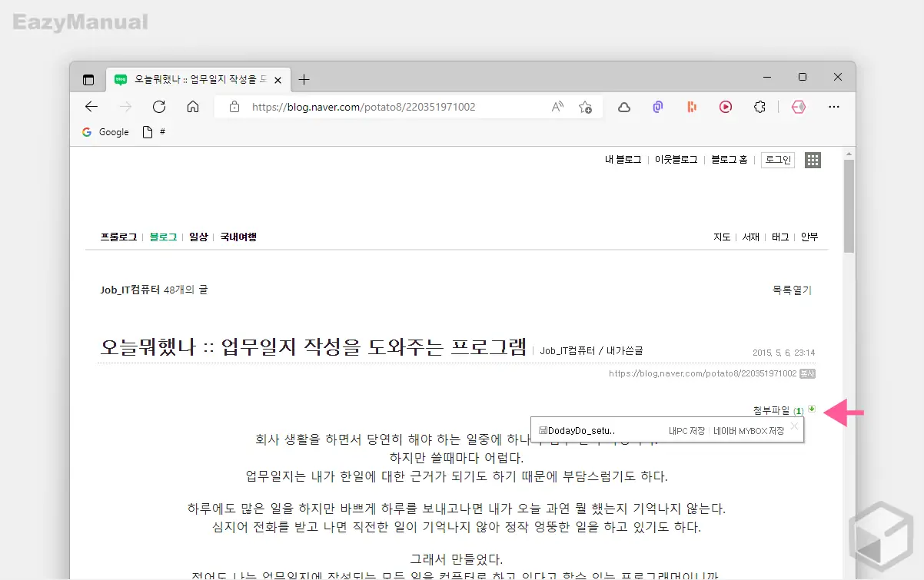Image resolution: width=924 pixels, height=580 pixels.
Task: Open the post list with 목록열기
Action: tap(793, 288)
